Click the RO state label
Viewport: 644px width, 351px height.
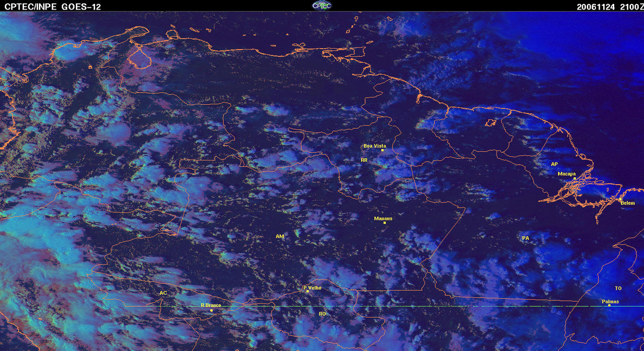point(322,313)
